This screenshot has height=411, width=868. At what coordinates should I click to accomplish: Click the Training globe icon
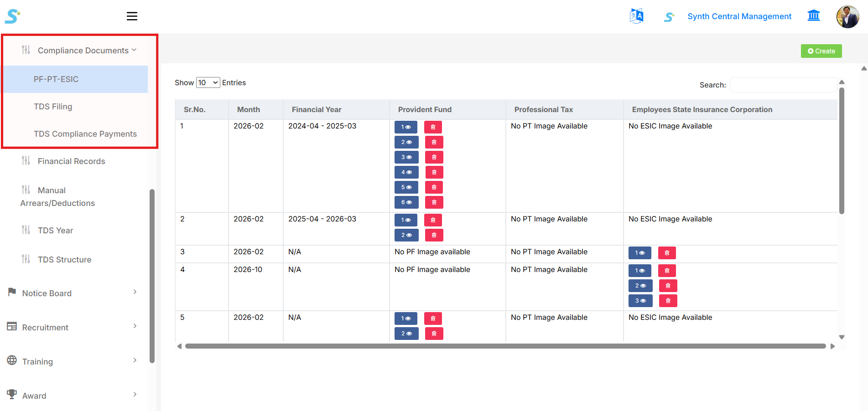[12, 360]
